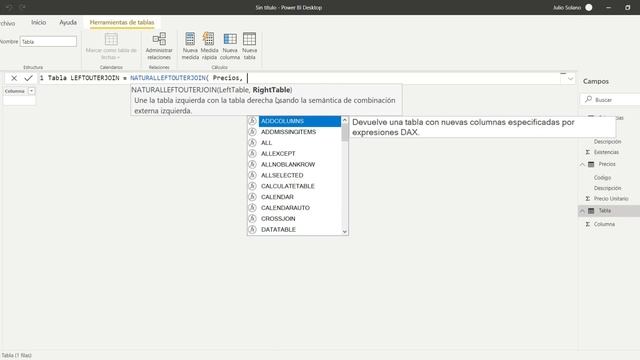
Task: Collapse the Tabla node in Campos
Action: [x=582, y=211]
